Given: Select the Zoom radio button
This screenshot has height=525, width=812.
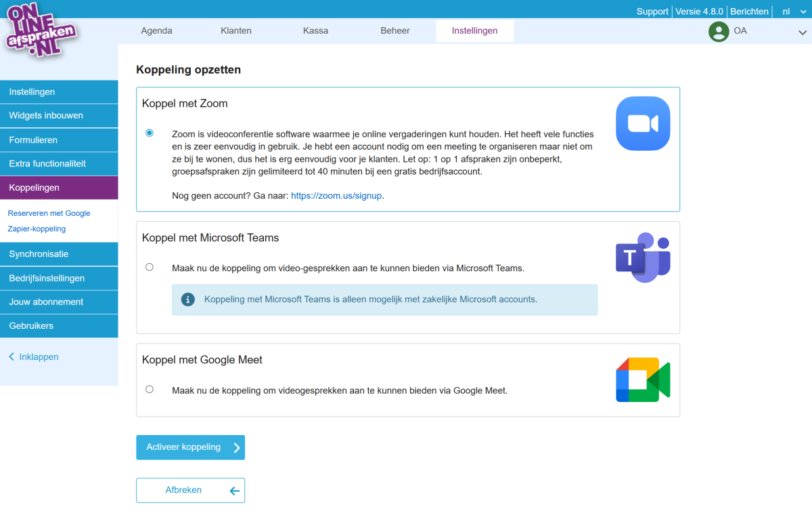Looking at the screenshot, I should [x=150, y=133].
